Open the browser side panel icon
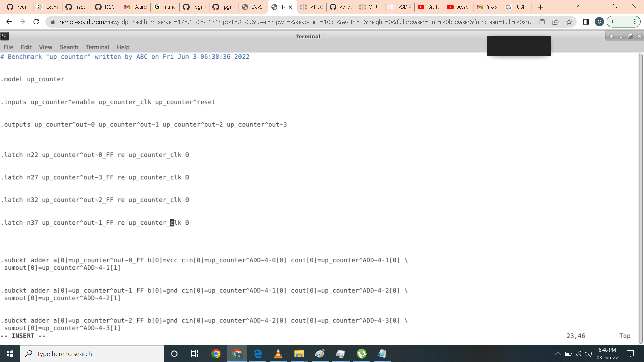 [x=586, y=22]
